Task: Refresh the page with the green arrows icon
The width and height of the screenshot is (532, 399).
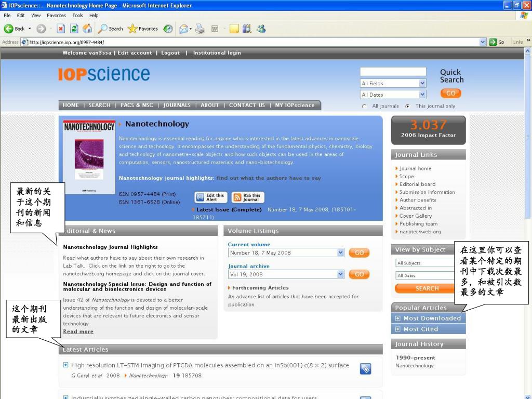Action: tap(74, 29)
